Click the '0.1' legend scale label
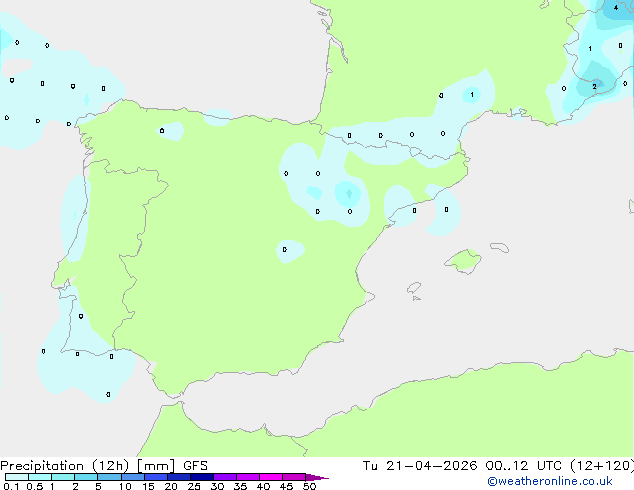 click(x=11, y=486)
